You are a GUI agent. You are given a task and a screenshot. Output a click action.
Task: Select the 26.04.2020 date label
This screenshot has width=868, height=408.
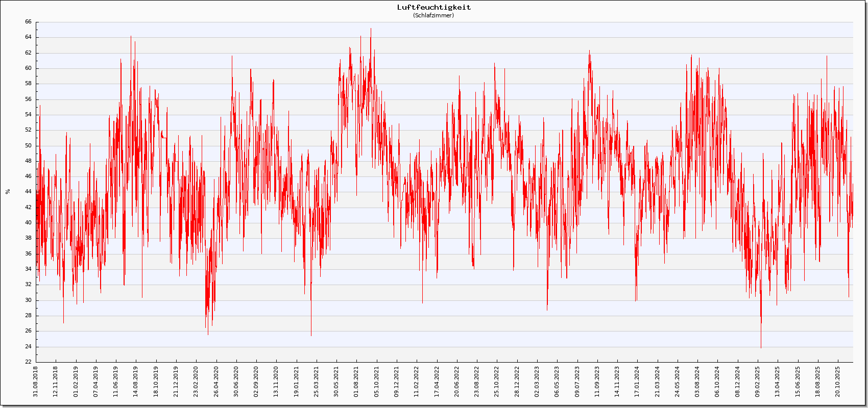(x=216, y=381)
